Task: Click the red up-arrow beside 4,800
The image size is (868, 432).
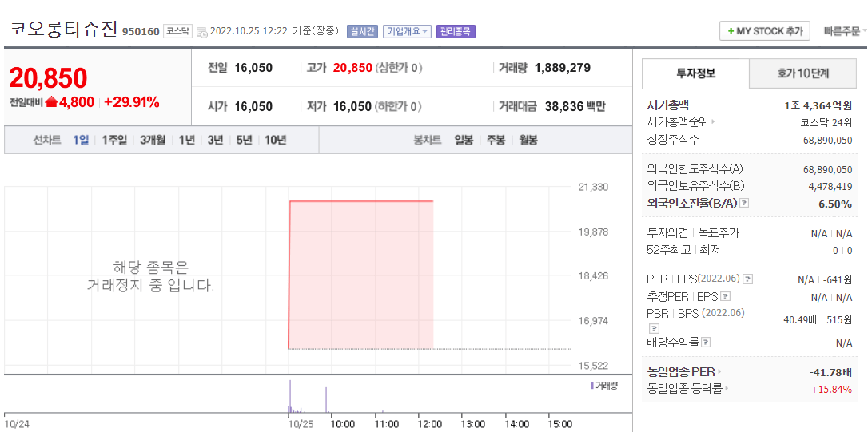Action: tap(51, 101)
